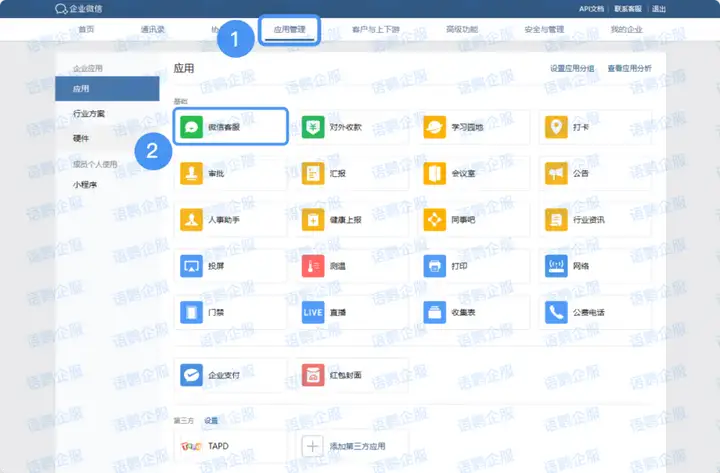Select 行业方案 in the left sidebar
Screen dimensions: 720x473
pos(88,114)
